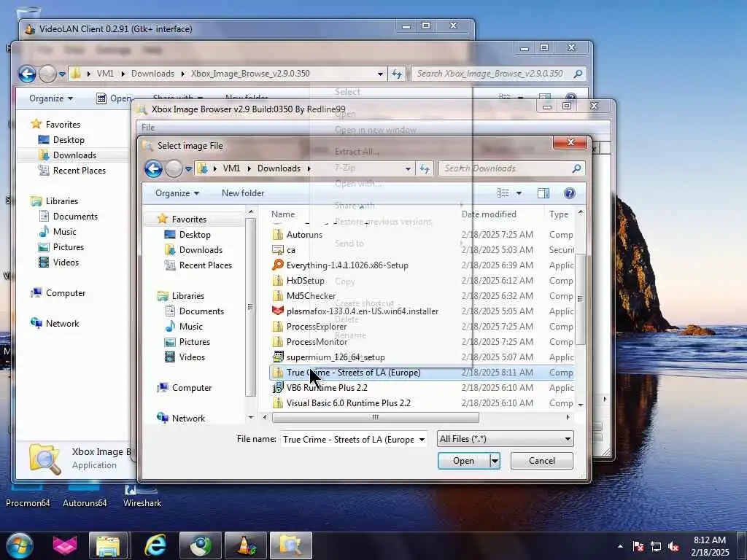Click Cancel button in dialog

click(x=542, y=461)
